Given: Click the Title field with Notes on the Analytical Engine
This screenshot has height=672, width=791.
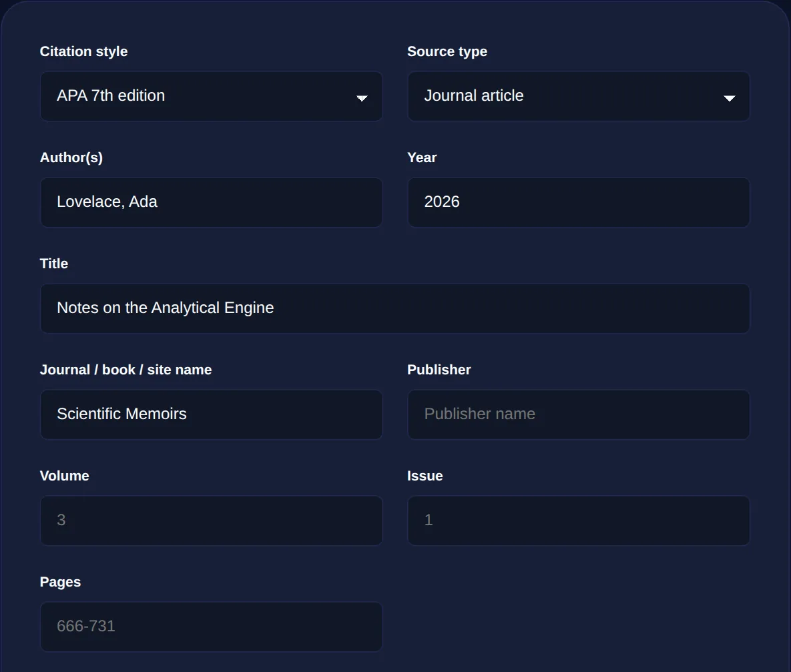Looking at the screenshot, I should (394, 308).
